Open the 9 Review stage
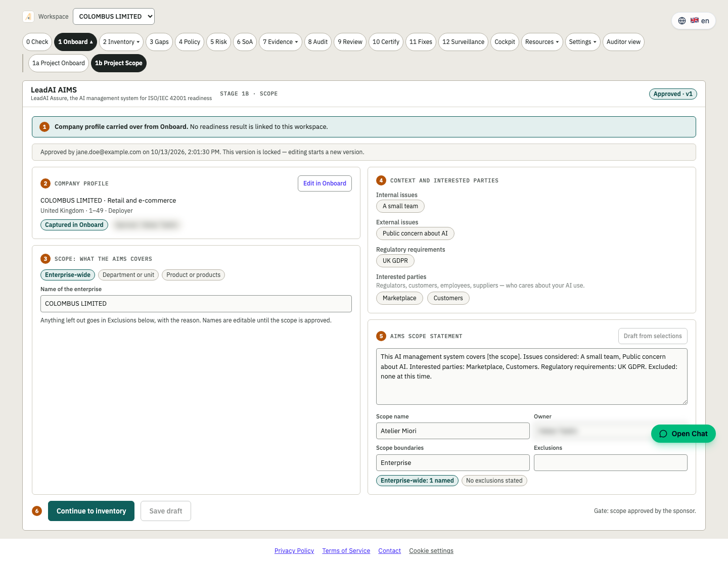 tap(350, 42)
